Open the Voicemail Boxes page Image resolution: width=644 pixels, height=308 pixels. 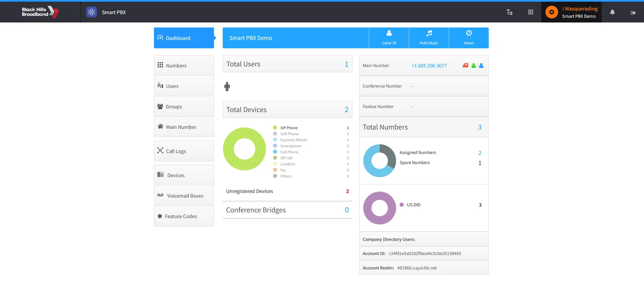184,196
